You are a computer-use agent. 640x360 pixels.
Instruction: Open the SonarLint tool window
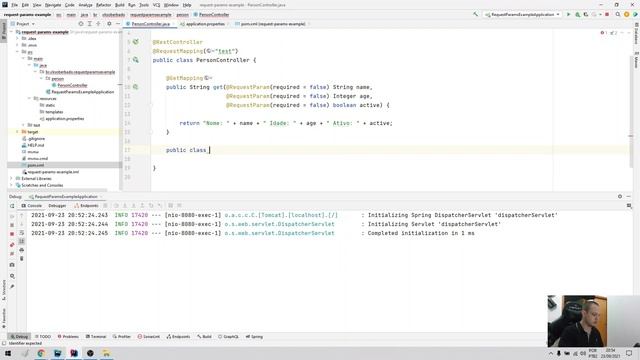[149, 337]
